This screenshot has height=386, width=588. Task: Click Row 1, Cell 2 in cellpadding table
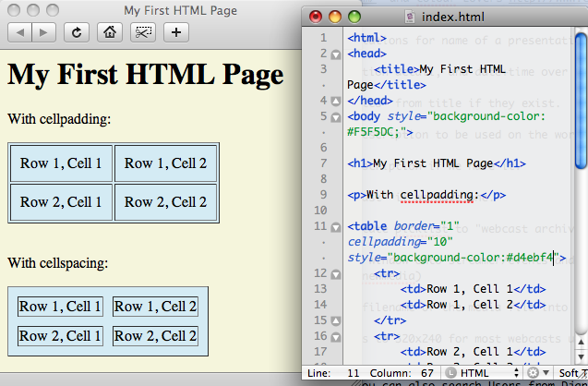165,163
